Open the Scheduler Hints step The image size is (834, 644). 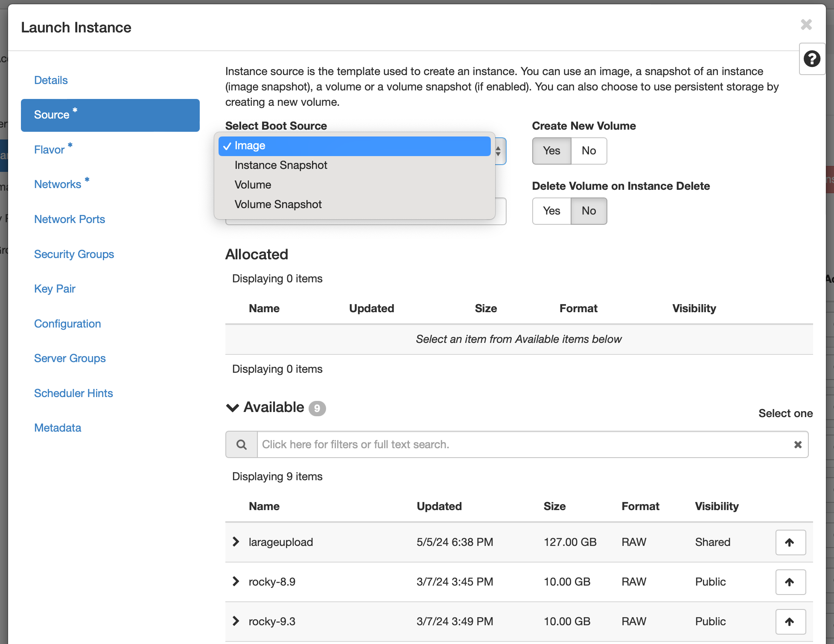[x=73, y=393]
